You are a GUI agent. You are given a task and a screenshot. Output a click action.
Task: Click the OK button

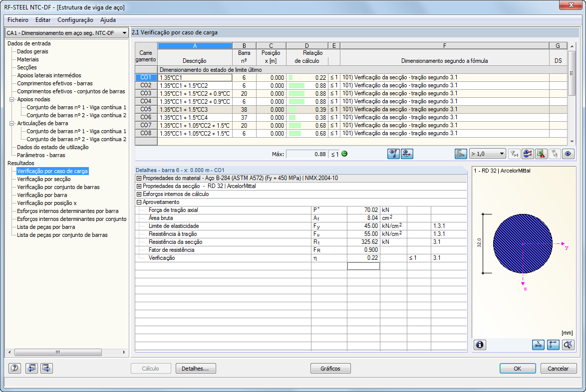[x=517, y=369]
